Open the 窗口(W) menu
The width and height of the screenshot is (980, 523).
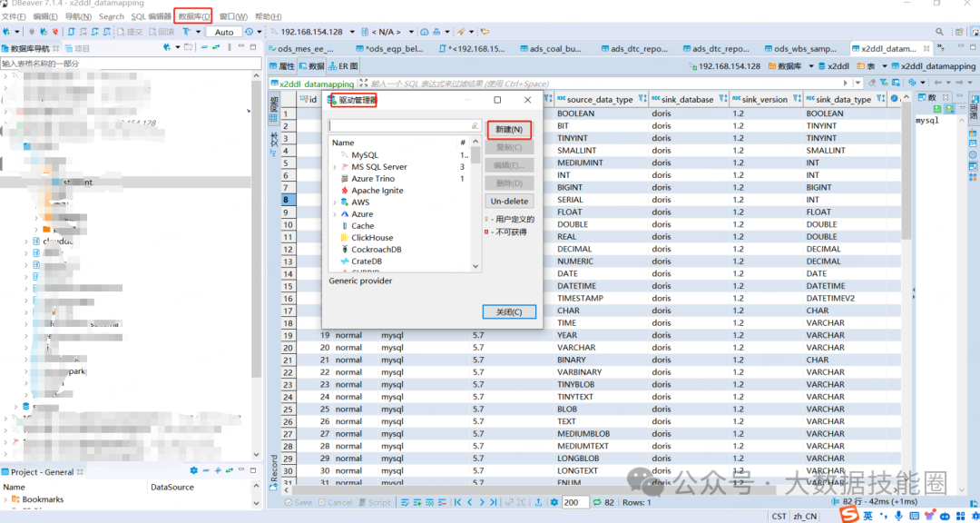tap(233, 16)
